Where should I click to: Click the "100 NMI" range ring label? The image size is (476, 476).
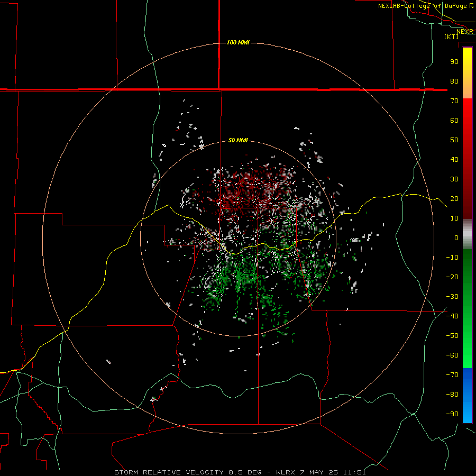[238, 42]
